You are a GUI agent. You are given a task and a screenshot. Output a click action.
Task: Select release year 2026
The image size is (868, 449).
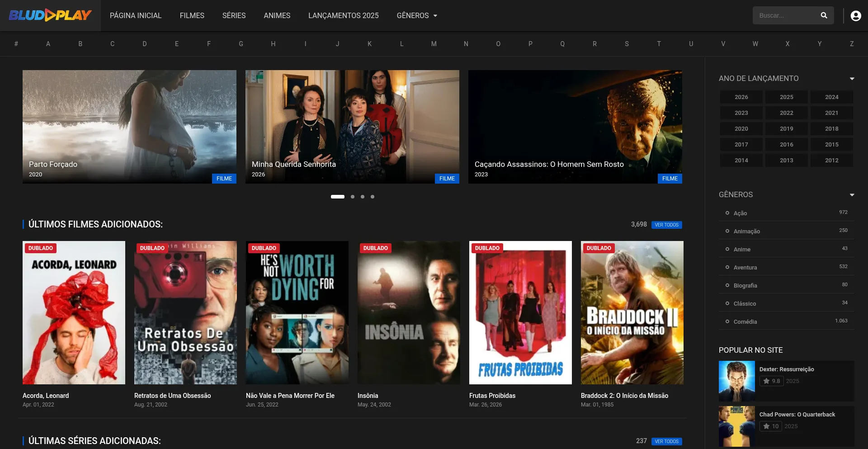click(x=741, y=97)
